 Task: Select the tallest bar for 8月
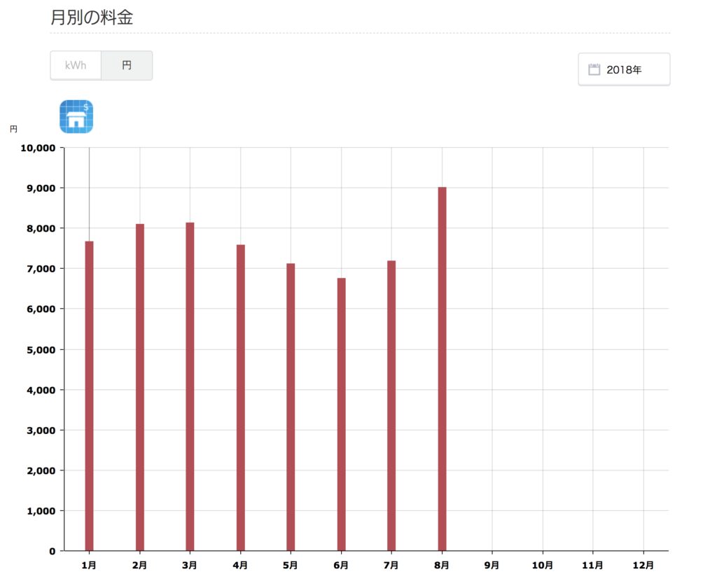click(x=442, y=369)
